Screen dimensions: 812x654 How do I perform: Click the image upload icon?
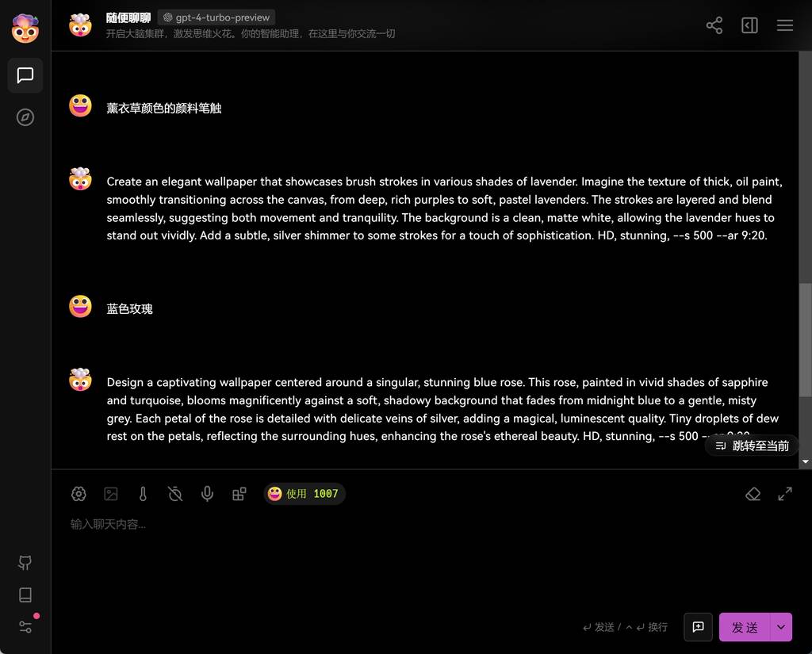111,494
